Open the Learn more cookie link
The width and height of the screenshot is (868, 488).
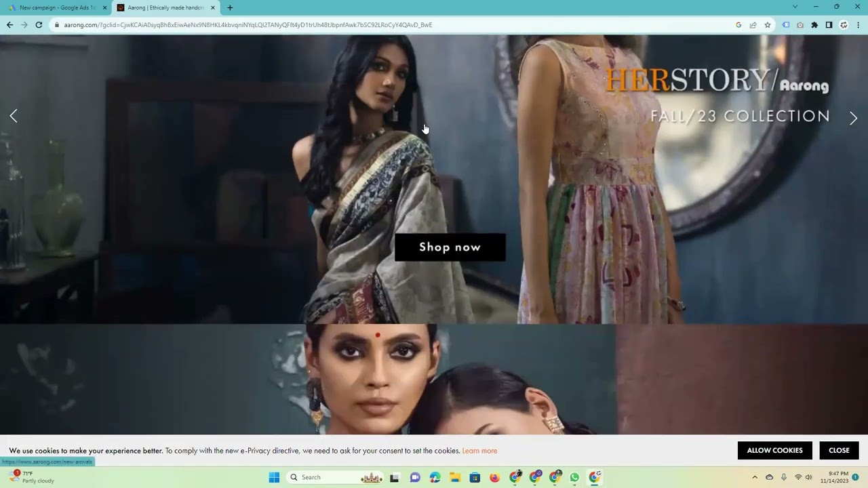479,451
